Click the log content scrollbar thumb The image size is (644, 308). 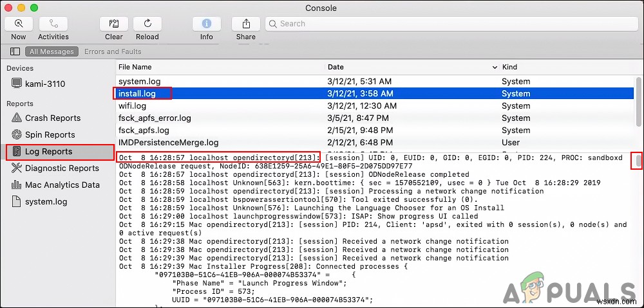point(638,161)
